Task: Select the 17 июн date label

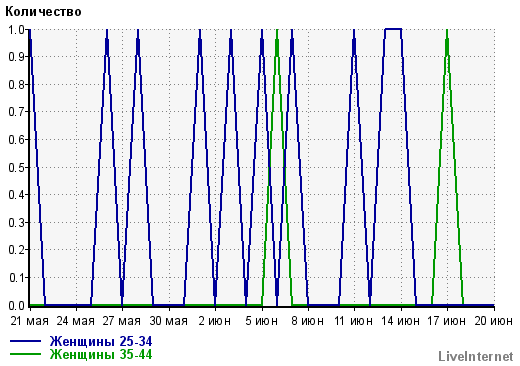Action: click(447, 321)
